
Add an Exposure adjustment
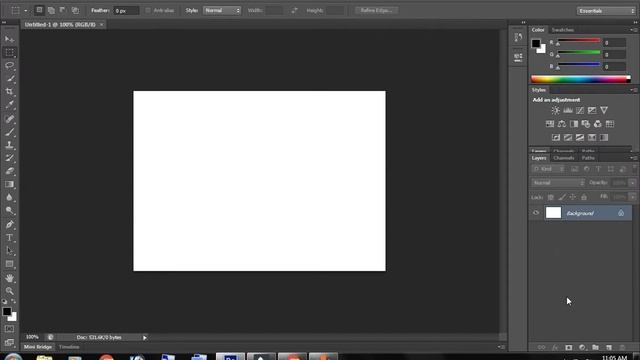(x=592, y=110)
